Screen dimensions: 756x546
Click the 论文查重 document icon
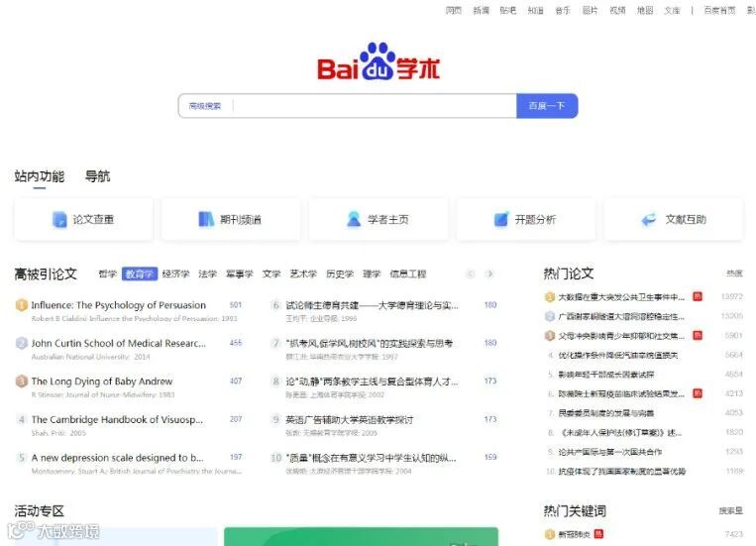click(59, 219)
